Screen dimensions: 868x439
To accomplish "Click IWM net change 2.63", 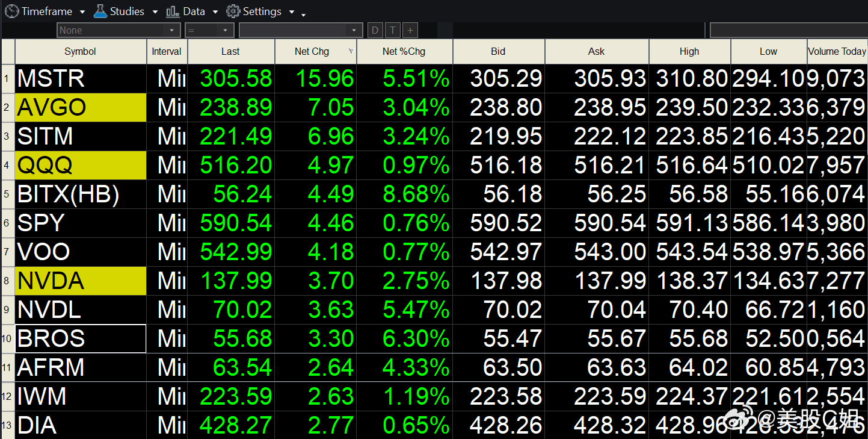I will (330, 397).
